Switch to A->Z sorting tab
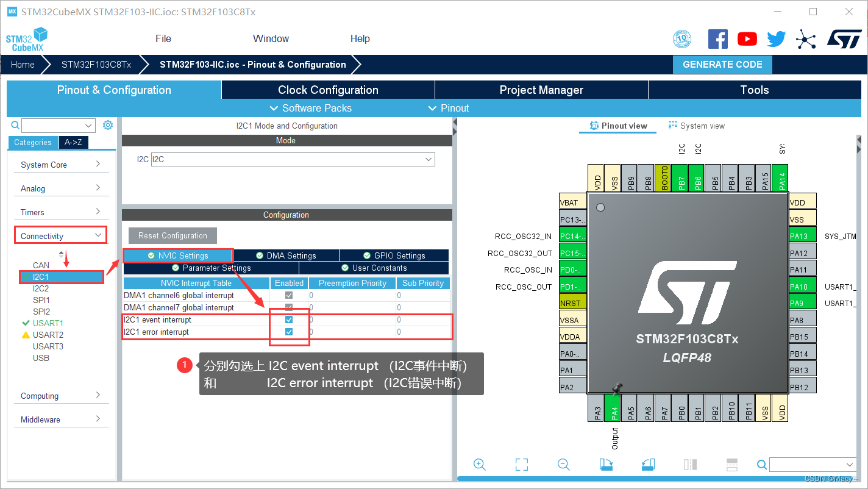Viewport: 868px width, 489px height. point(73,142)
